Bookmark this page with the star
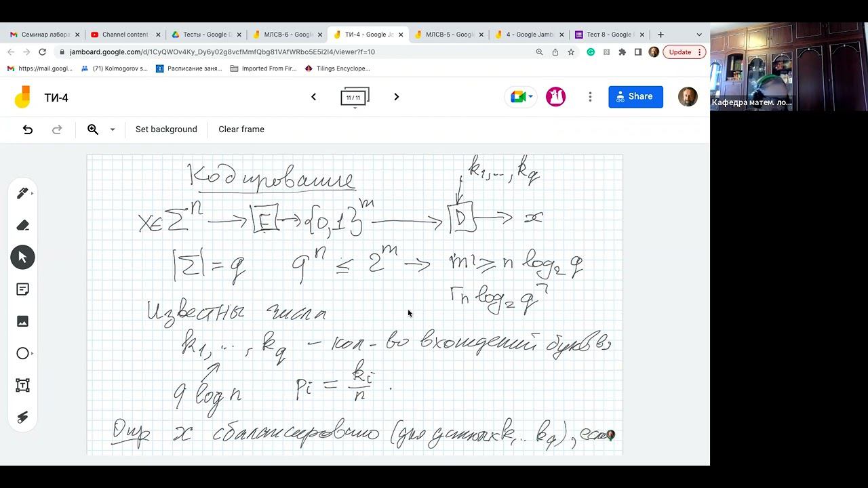This screenshot has width=868, height=488. tap(571, 52)
